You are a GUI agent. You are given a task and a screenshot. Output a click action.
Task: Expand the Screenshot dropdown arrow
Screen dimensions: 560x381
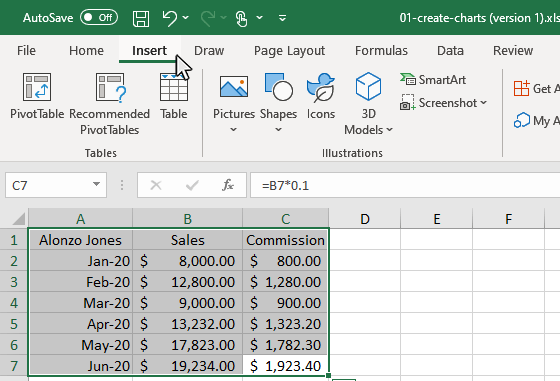pos(484,103)
